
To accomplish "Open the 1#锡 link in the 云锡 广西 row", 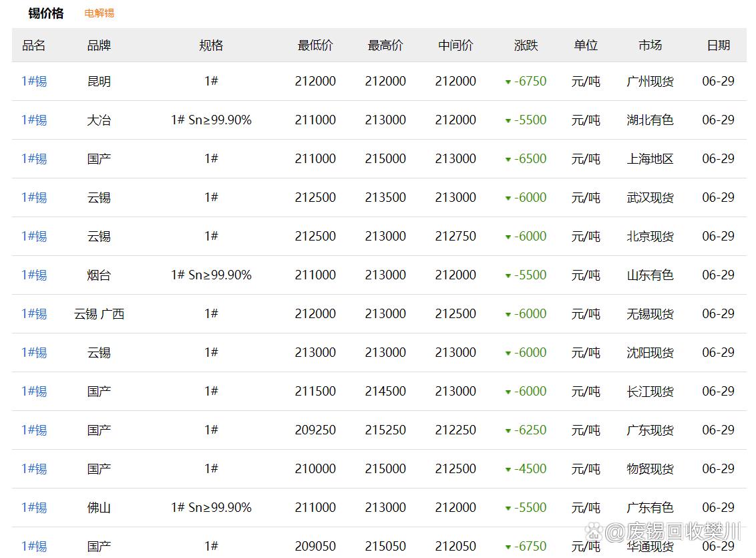I will (x=34, y=313).
